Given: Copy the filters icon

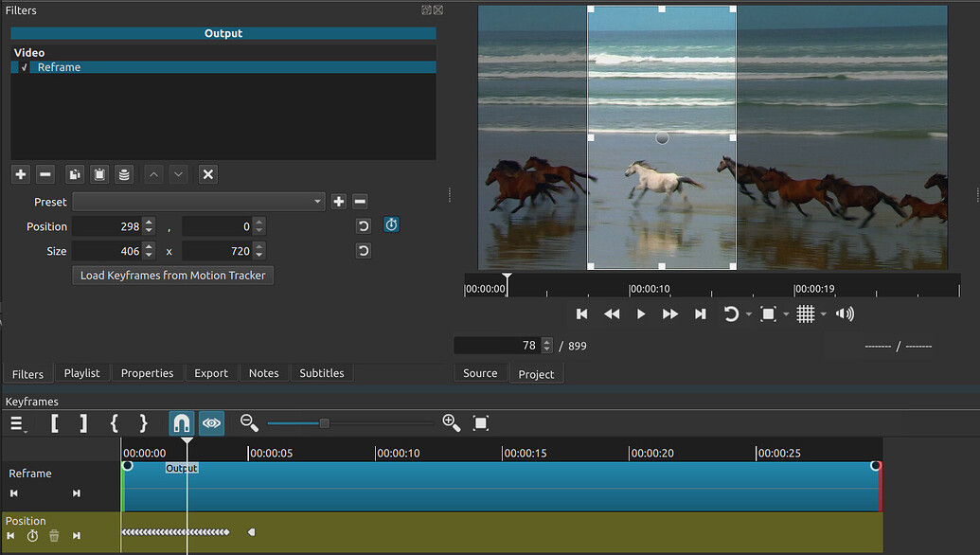Looking at the screenshot, I should coord(75,174).
